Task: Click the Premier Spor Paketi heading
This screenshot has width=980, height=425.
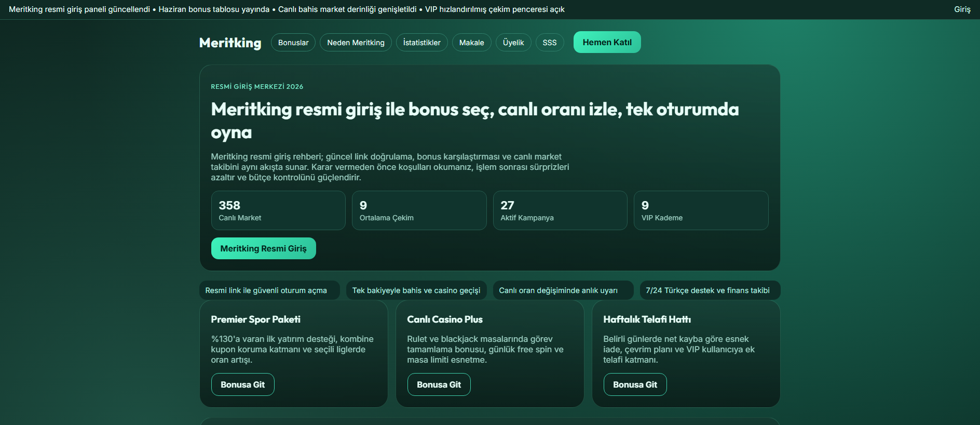Action: click(255, 320)
